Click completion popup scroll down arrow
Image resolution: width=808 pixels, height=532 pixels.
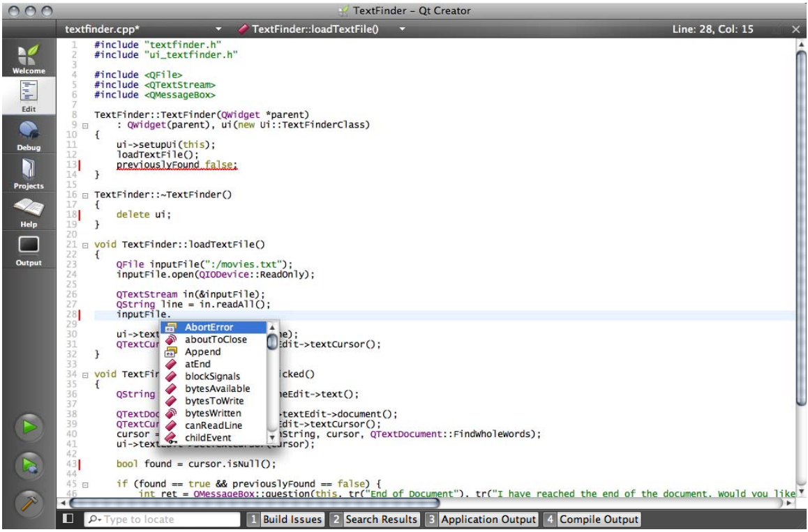coord(272,438)
